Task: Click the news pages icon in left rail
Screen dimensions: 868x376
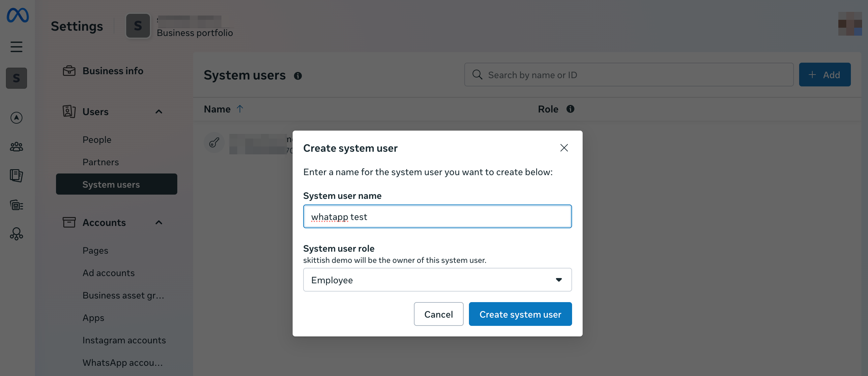Action: tap(16, 175)
